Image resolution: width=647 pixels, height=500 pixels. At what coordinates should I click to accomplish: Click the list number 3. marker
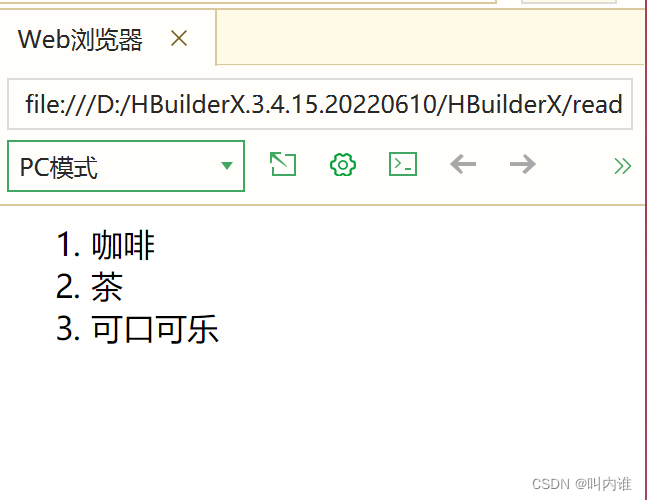tap(68, 329)
